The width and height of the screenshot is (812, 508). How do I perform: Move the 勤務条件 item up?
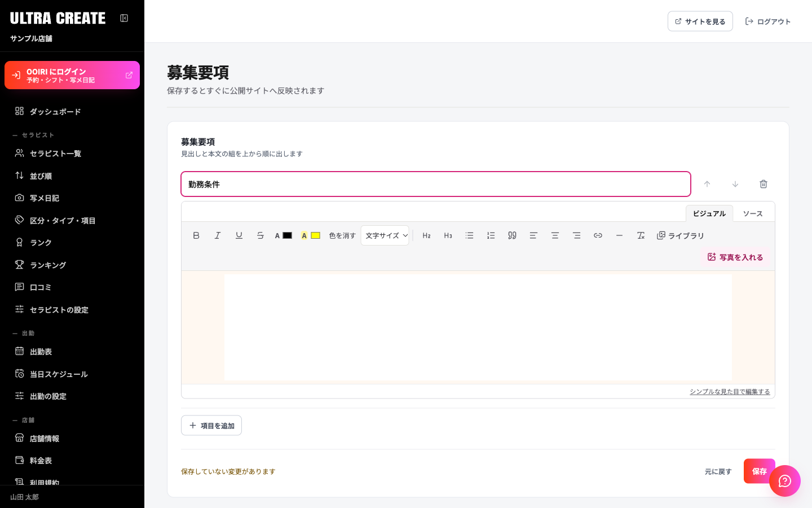(x=707, y=184)
